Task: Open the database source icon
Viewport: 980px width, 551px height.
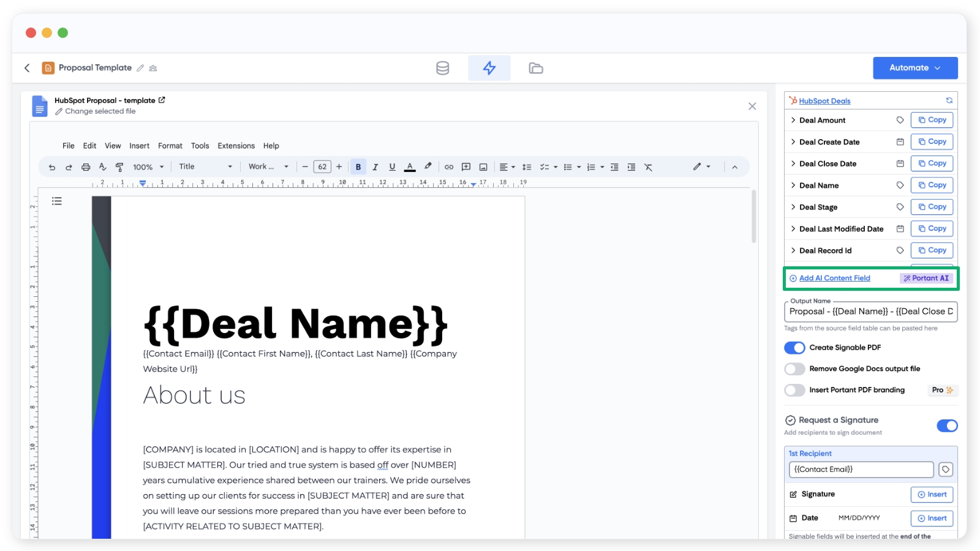Action: coord(442,68)
